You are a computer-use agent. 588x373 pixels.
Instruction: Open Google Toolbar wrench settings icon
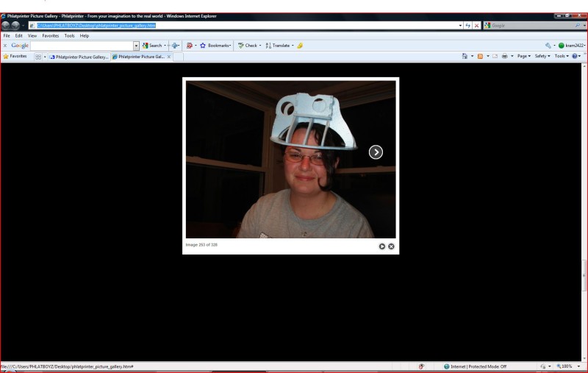(x=548, y=46)
